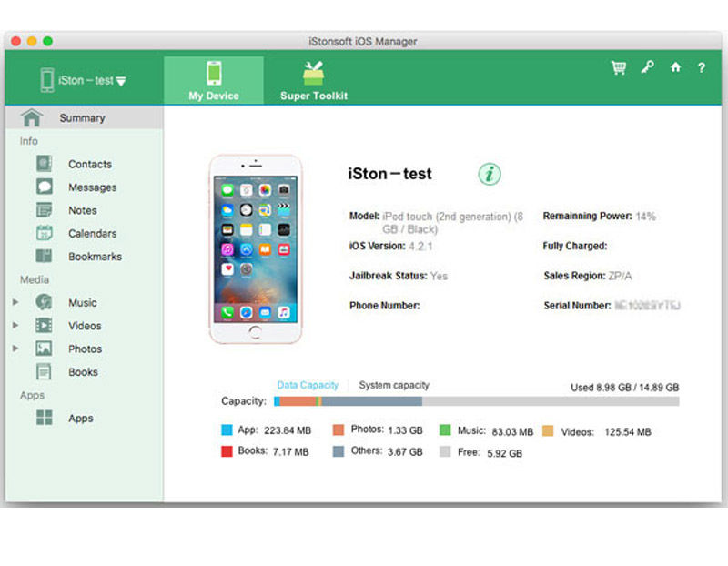Select Music in the Media section
This screenshot has width=728, height=566.
(83, 303)
